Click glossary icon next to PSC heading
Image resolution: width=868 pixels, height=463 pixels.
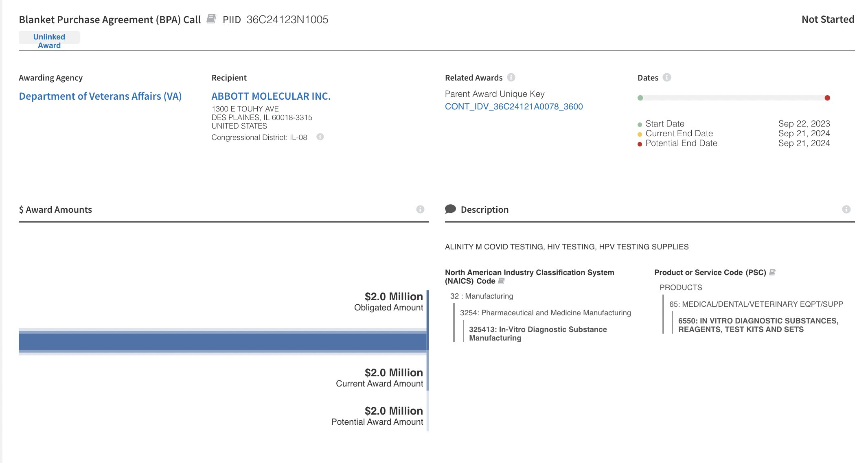(772, 272)
